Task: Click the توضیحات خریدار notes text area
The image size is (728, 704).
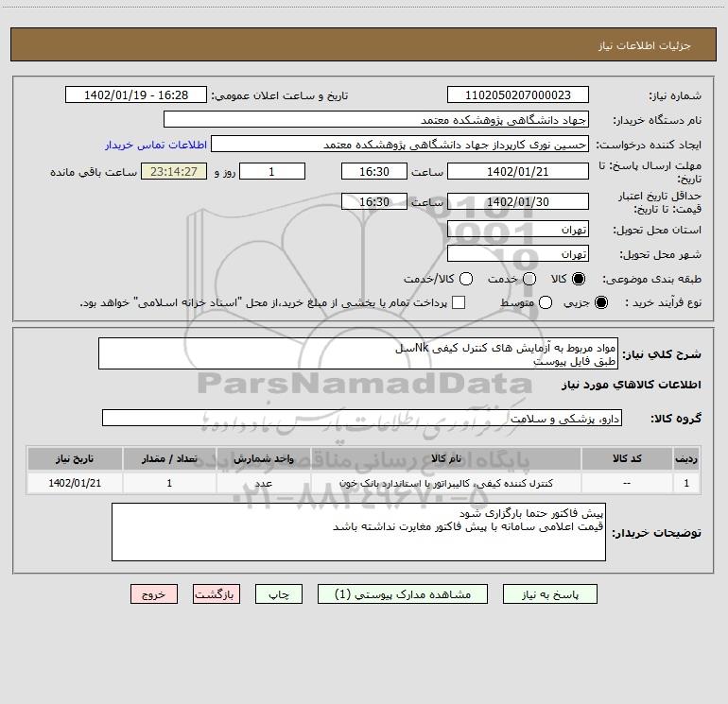Action: tap(358, 532)
